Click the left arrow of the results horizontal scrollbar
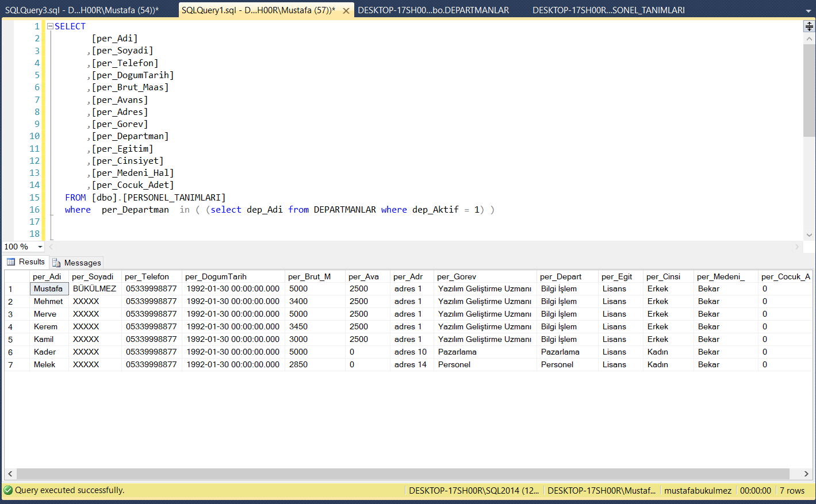The height and width of the screenshot is (504, 816). pyautogui.click(x=10, y=474)
